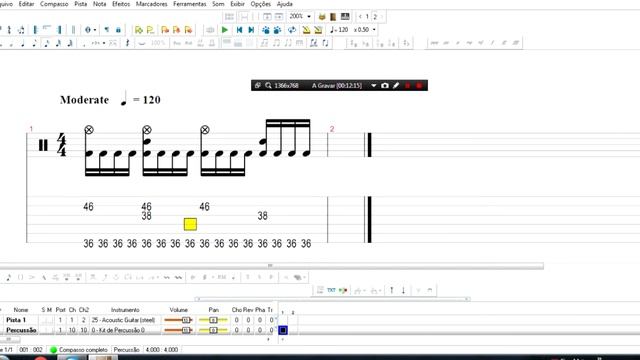
Task: Open the Ferramentas menu
Action: coord(189,4)
